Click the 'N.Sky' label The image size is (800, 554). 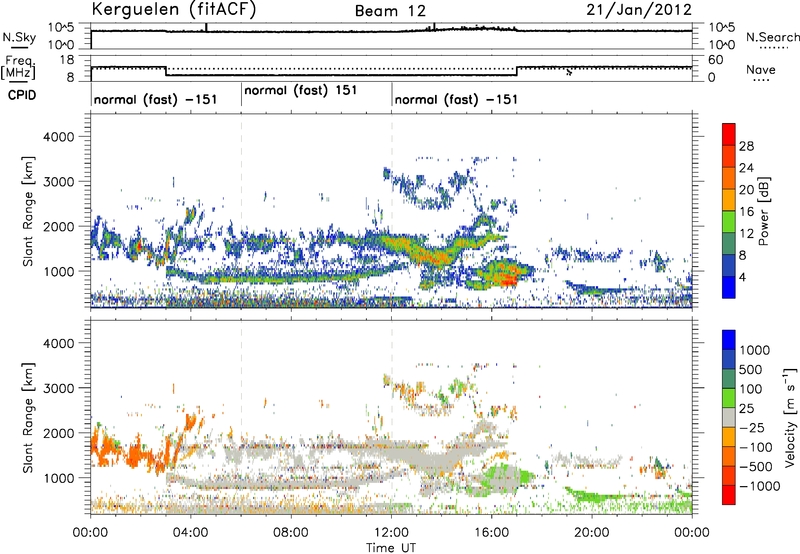pos(19,37)
